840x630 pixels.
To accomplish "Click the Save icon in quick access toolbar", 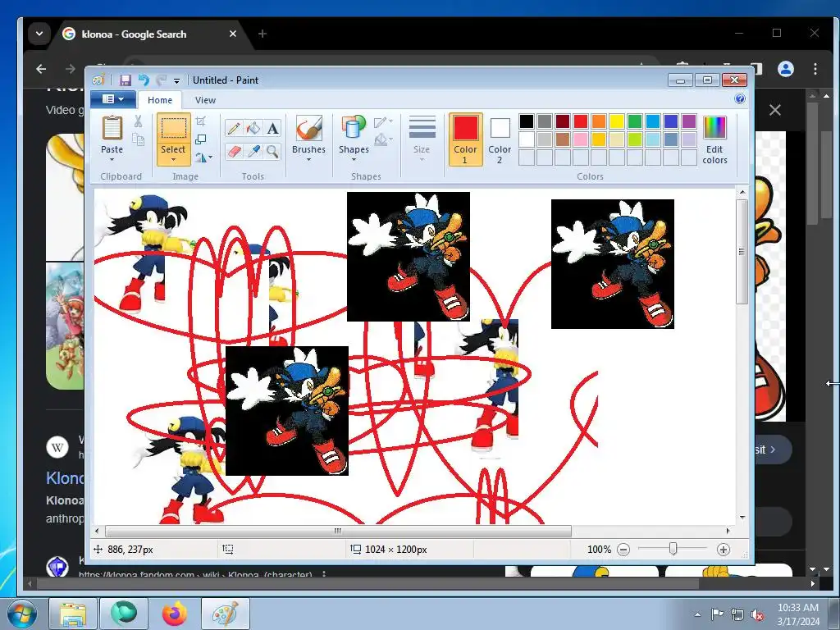I will 126,80.
